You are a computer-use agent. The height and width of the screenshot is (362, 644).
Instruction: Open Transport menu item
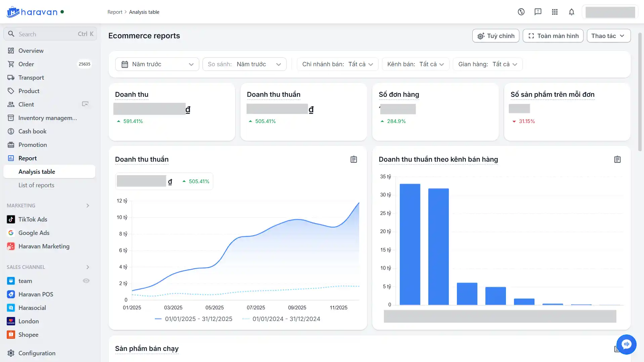pyautogui.click(x=49, y=77)
